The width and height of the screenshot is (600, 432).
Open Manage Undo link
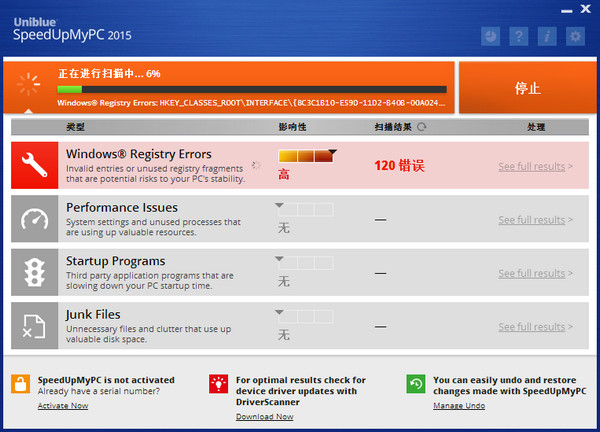pos(459,406)
